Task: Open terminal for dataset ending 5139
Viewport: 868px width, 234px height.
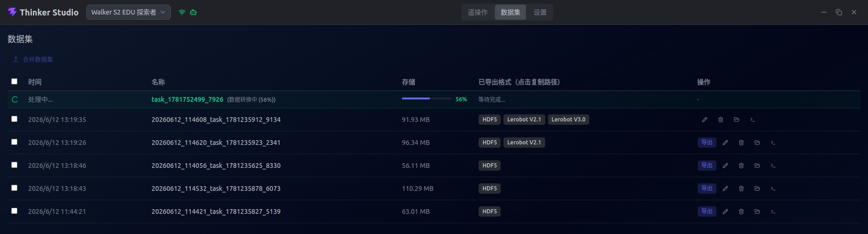Action: coord(773,211)
